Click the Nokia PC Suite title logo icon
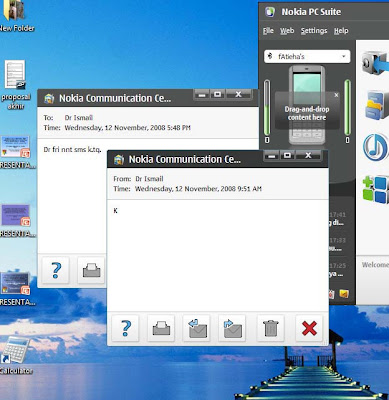Screen dimensions: 389x400 270,12
